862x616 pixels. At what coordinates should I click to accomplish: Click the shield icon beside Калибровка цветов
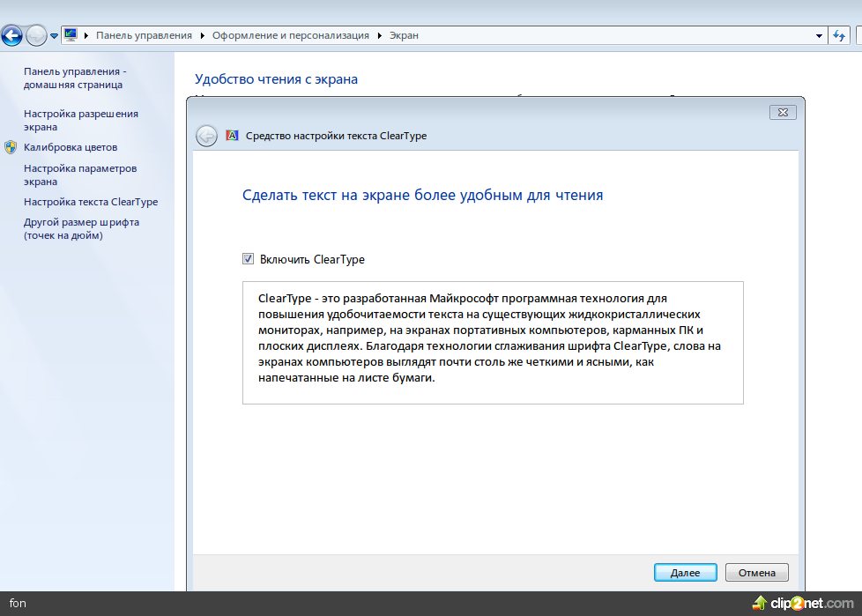pyautogui.click(x=11, y=147)
